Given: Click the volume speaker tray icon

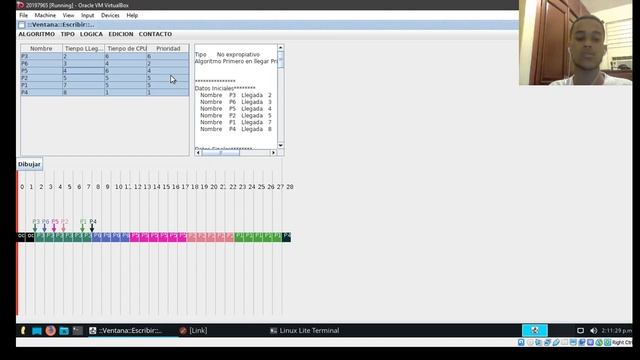Looking at the screenshot, I should click(593, 331).
